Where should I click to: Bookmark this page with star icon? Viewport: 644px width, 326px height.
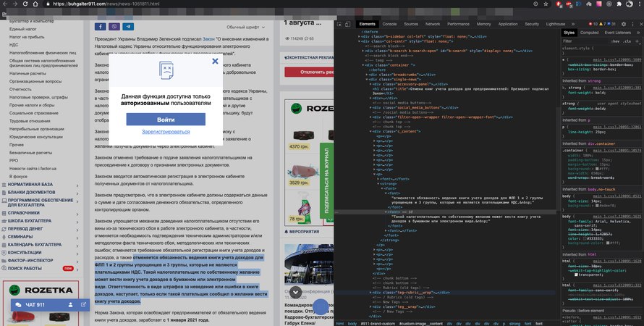pos(546,4)
